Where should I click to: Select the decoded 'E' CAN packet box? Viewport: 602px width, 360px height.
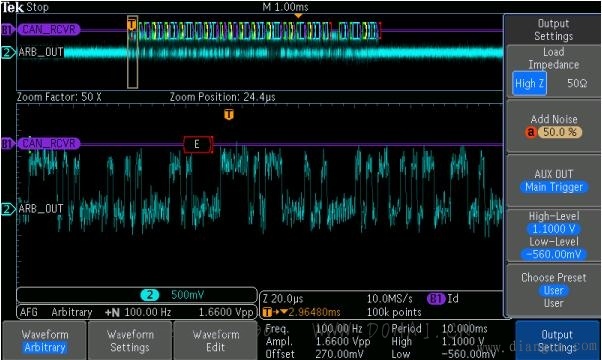coord(197,144)
